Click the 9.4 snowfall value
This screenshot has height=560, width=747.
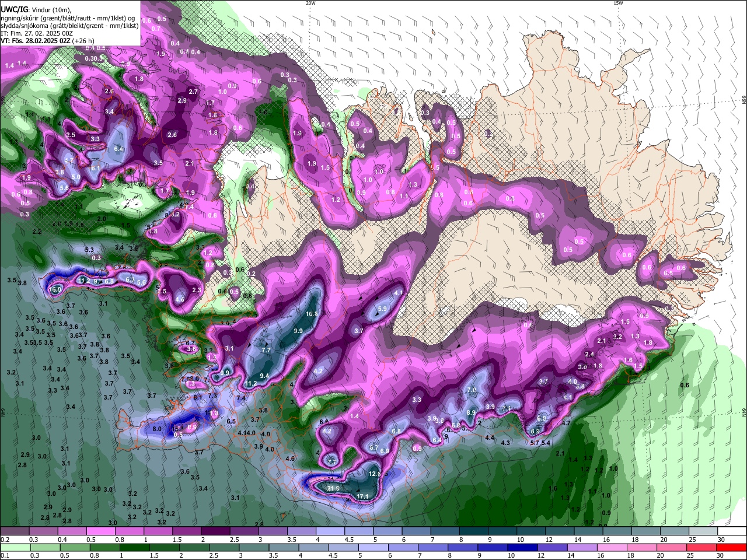click(x=264, y=376)
